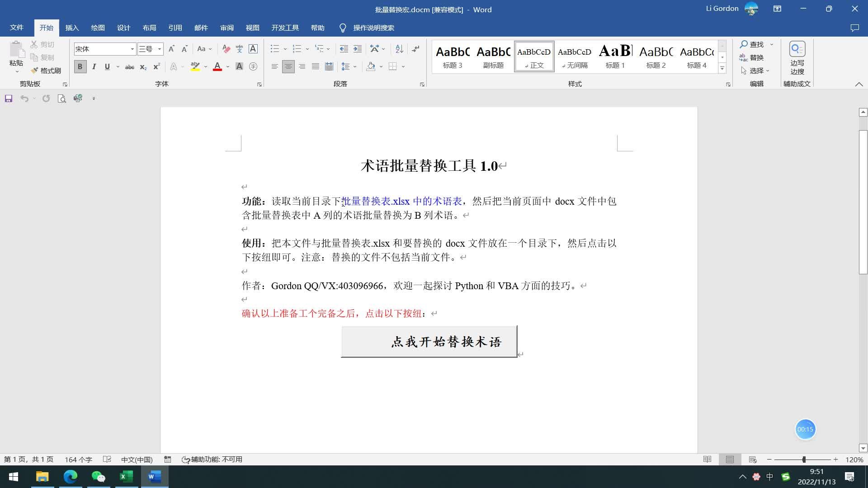Screen dimensions: 868x488
Task: Open the font name dropdown showing 宋体
Action: point(105,49)
